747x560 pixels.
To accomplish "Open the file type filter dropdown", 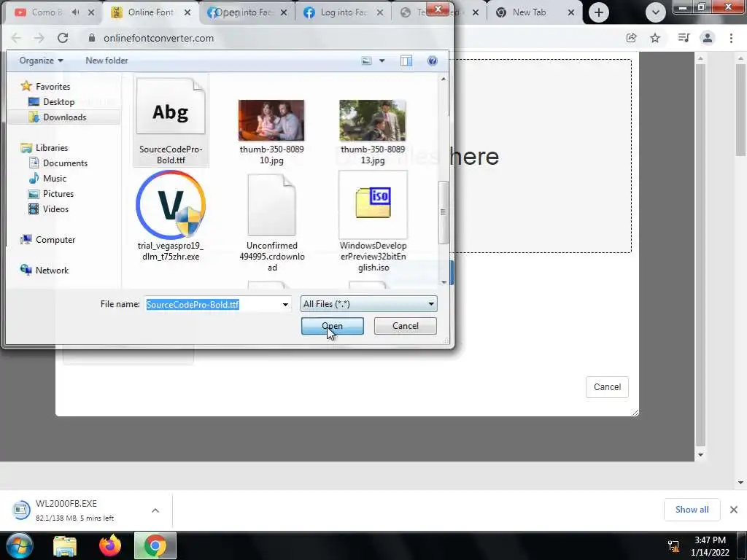I will tap(368, 304).
